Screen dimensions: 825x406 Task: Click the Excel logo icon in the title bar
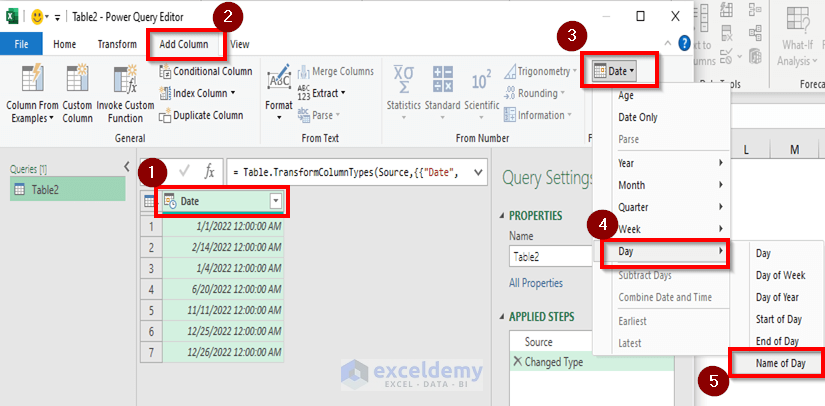[13, 17]
